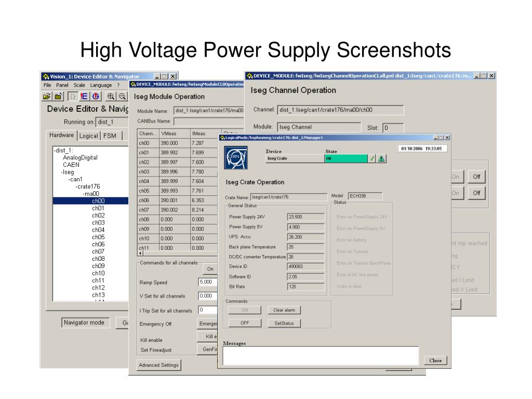Click the upper Off button in Channel window
Image resolution: width=532 pixels, height=399 pixels.
pyautogui.click(x=477, y=177)
